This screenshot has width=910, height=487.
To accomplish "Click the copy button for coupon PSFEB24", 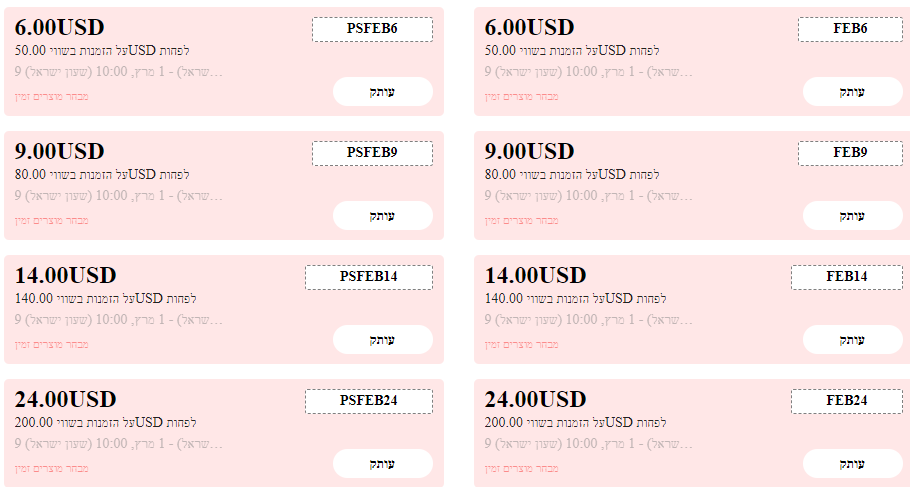I will pos(382,464).
